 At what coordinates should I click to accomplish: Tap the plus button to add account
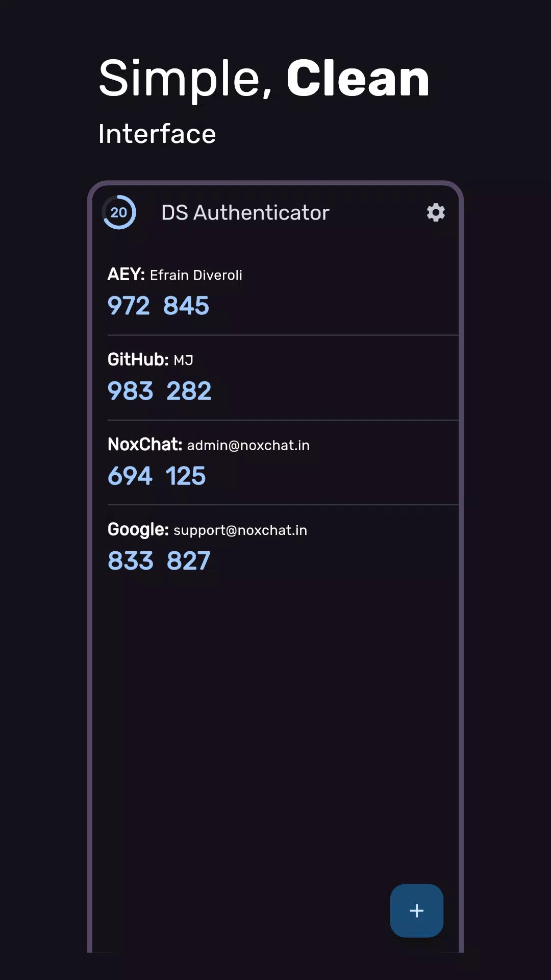coord(416,911)
